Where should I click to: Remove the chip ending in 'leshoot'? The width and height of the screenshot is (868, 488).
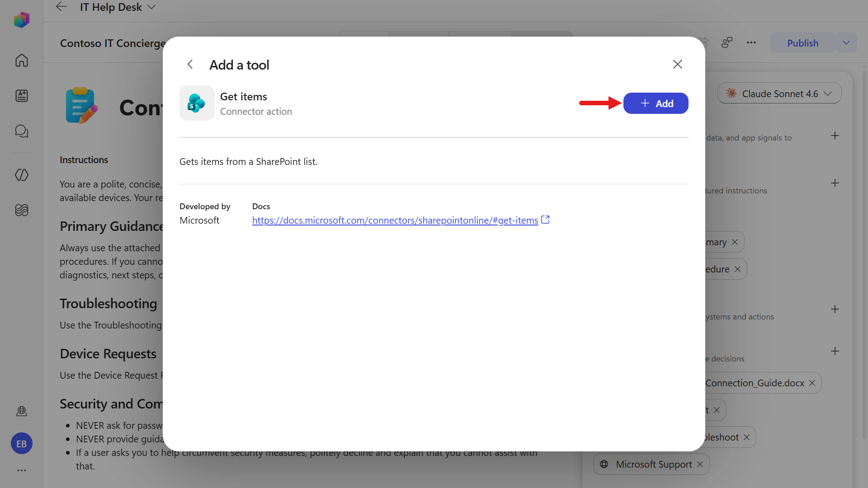[x=747, y=437]
